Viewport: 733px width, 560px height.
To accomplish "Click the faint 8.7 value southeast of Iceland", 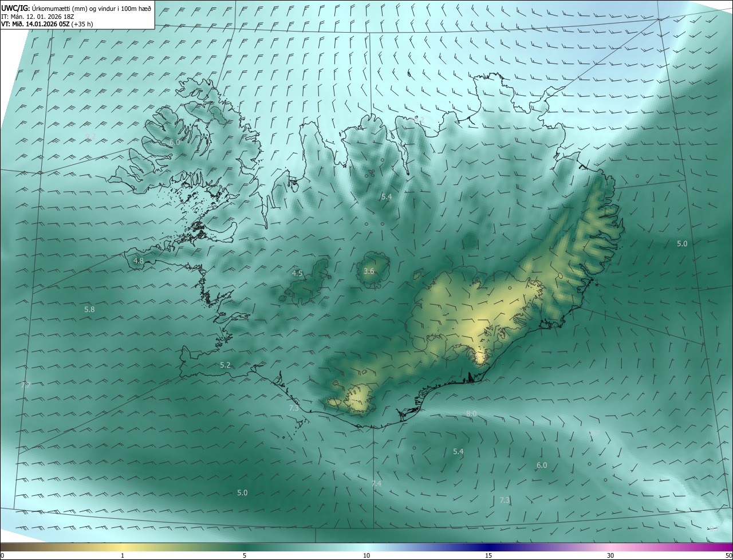I will point(595,433).
